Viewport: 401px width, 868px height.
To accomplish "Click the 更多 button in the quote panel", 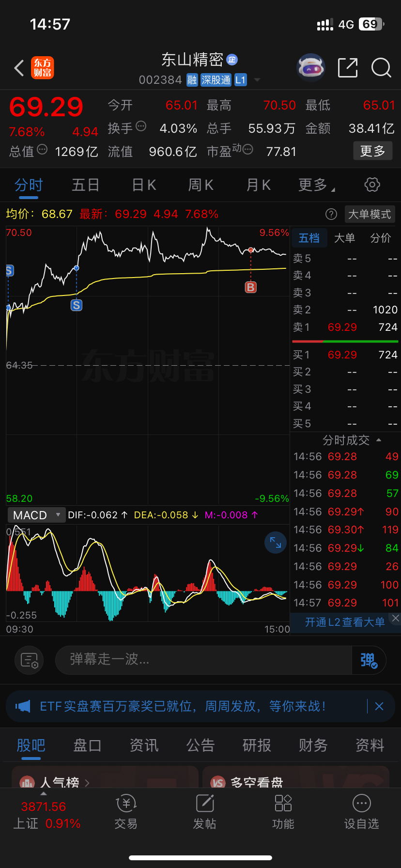I will click(372, 151).
